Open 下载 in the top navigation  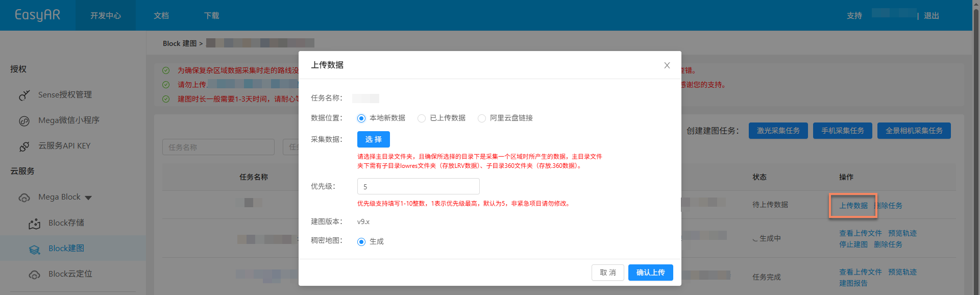click(212, 16)
